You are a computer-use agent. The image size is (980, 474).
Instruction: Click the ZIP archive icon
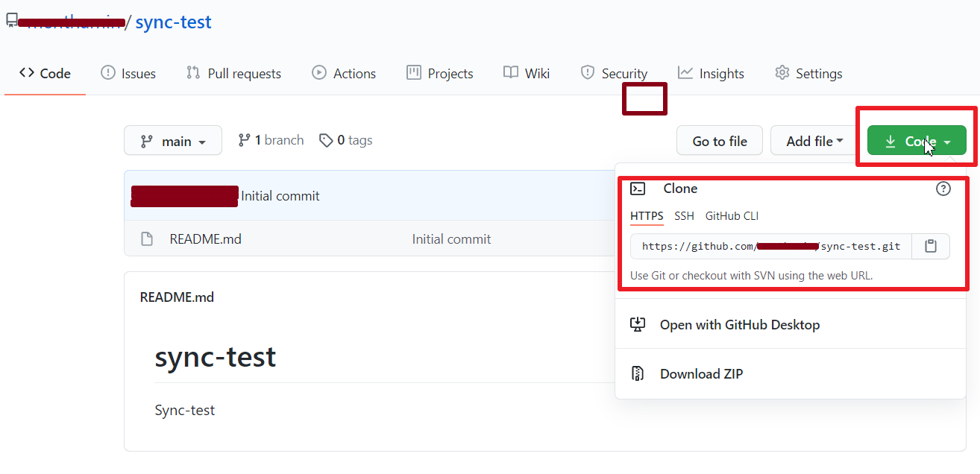pos(637,373)
